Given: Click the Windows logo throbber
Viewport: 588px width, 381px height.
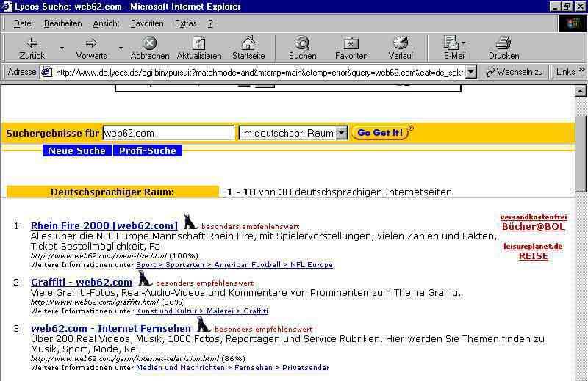Looking at the screenshot, I should coord(572,23).
